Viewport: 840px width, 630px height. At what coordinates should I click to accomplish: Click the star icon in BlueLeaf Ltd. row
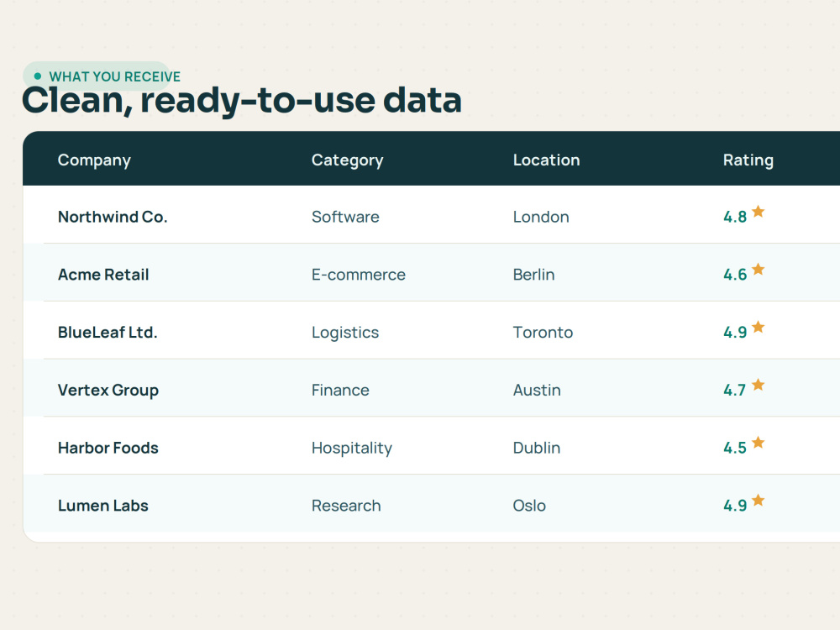(x=758, y=328)
